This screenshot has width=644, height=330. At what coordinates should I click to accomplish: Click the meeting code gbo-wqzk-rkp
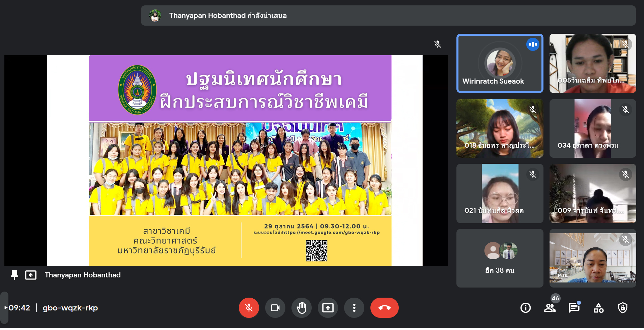tap(70, 308)
